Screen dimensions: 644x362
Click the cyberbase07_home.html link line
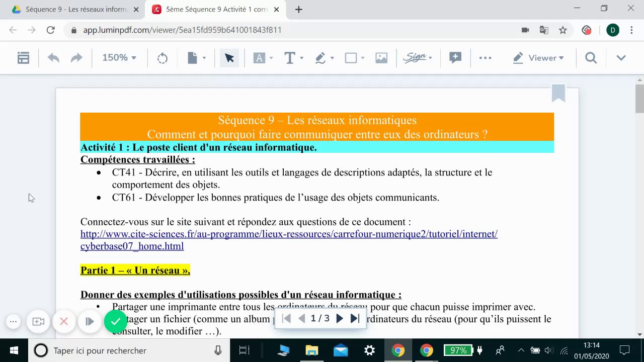(x=132, y=246)
